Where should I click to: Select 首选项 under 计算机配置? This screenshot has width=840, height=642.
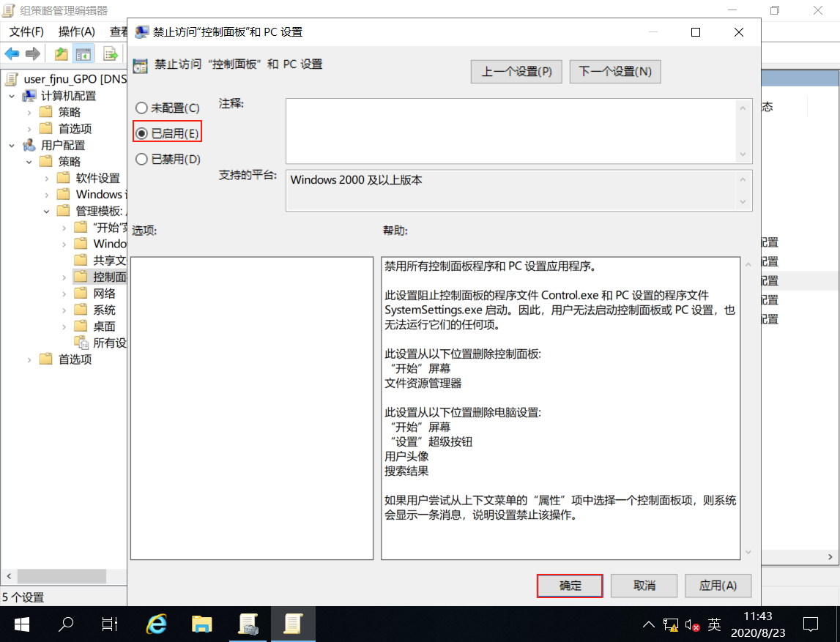coord(66,129)
